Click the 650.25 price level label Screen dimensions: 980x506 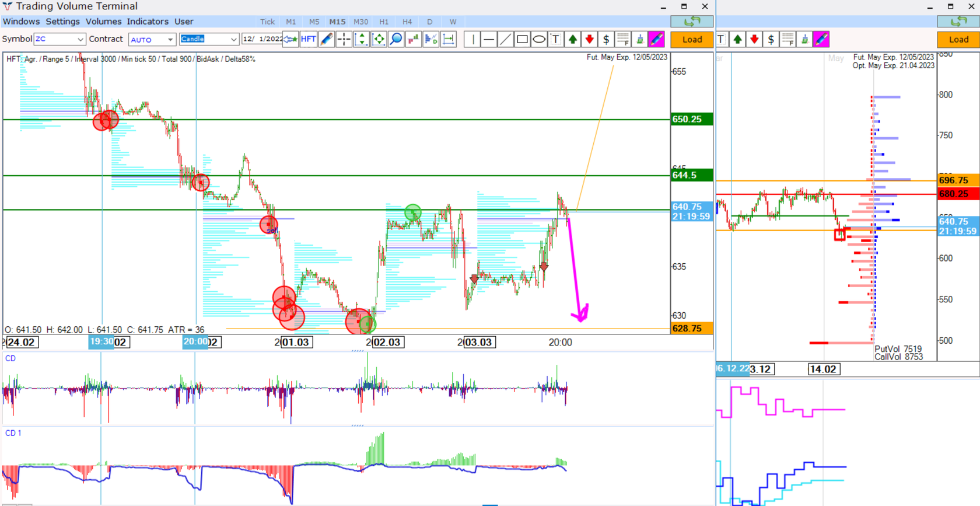point(692,119)
